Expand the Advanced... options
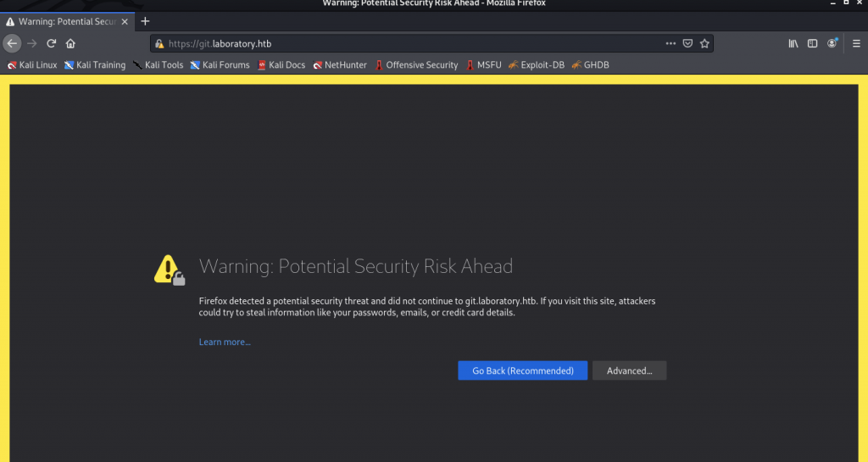 629,370
